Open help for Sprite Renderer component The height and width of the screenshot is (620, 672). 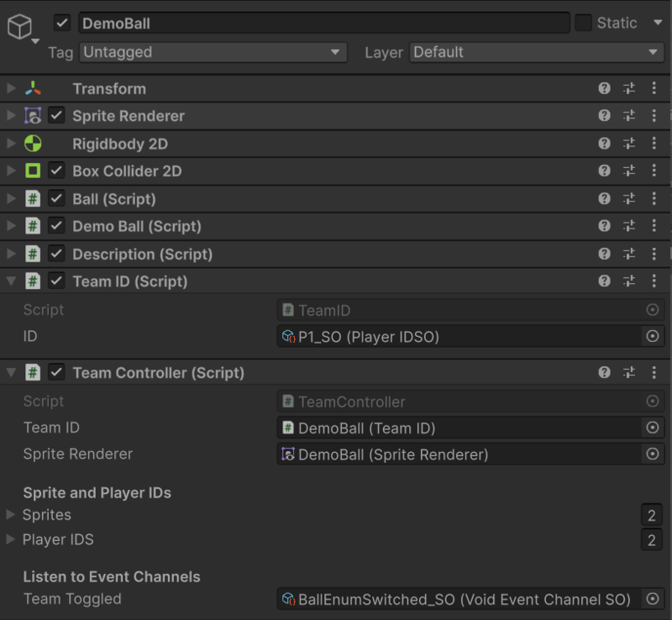coord(604,115)
